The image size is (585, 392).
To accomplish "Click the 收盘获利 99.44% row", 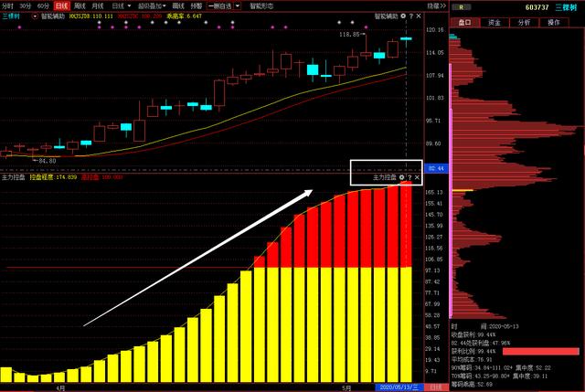I will [473, 335].
